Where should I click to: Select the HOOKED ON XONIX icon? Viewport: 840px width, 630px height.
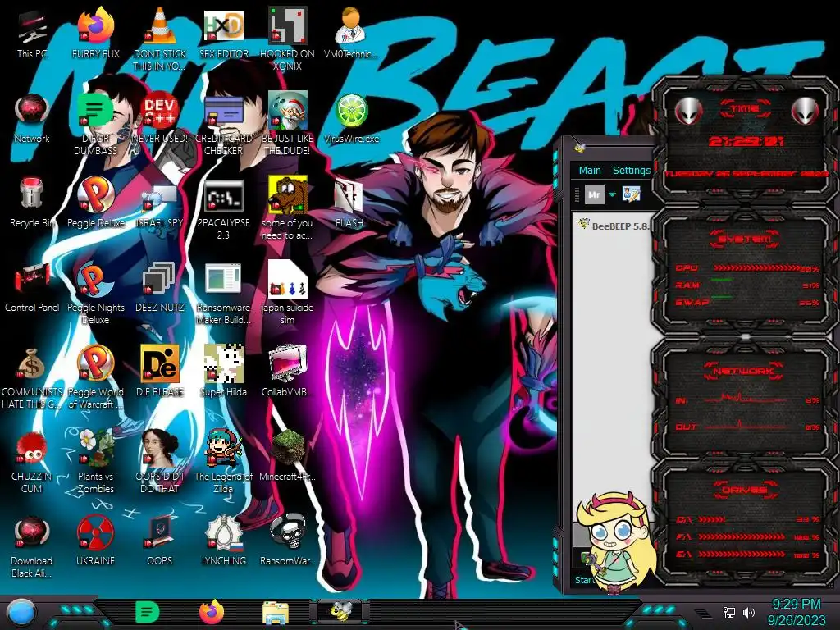(x=288, y=39)
